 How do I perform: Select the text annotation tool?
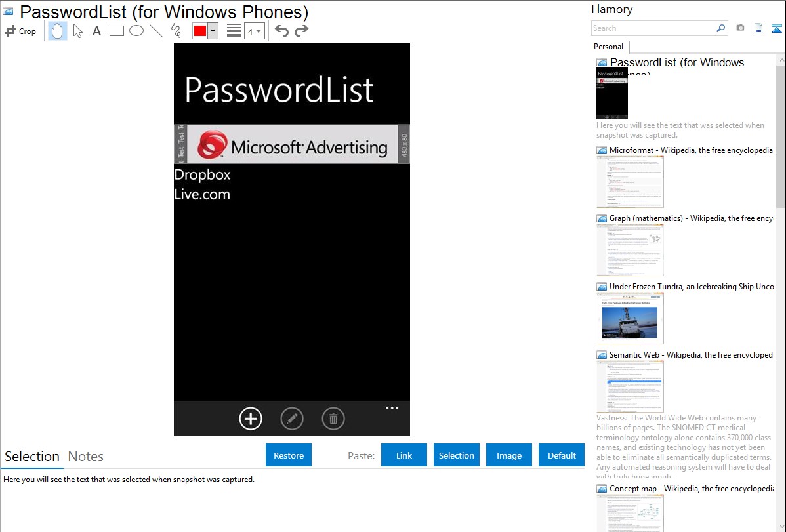(x=96, y=31)
